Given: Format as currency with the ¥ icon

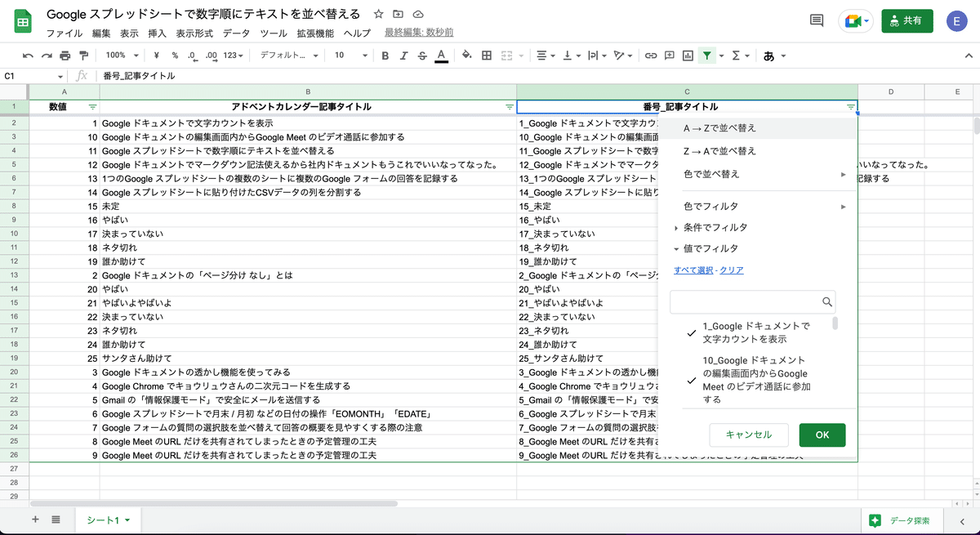Looking at the screenshot, I should (156, 56).
